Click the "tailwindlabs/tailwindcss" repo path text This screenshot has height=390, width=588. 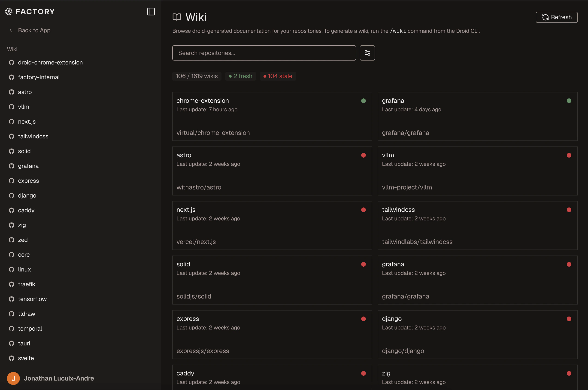coord(417,242)
